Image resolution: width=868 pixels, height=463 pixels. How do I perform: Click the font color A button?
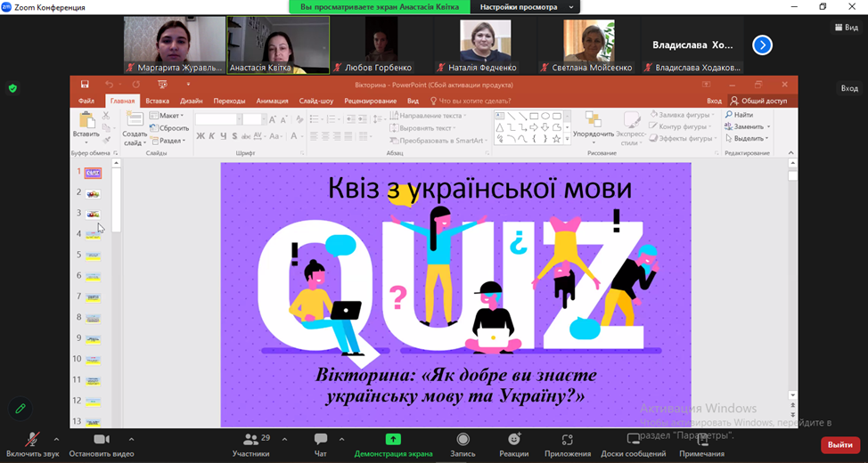(x=294, y=136)
